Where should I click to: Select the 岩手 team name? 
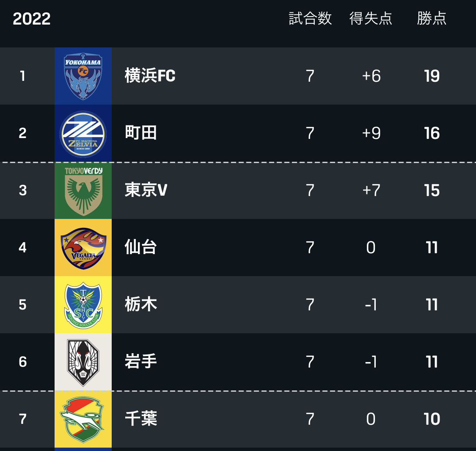coord(141,362)
